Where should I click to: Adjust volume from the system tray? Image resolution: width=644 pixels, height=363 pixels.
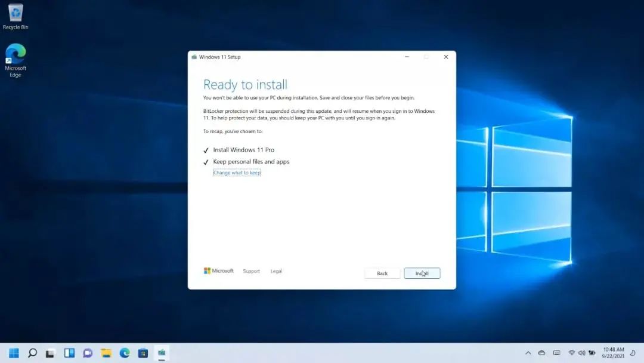click(x=582, y=353)
